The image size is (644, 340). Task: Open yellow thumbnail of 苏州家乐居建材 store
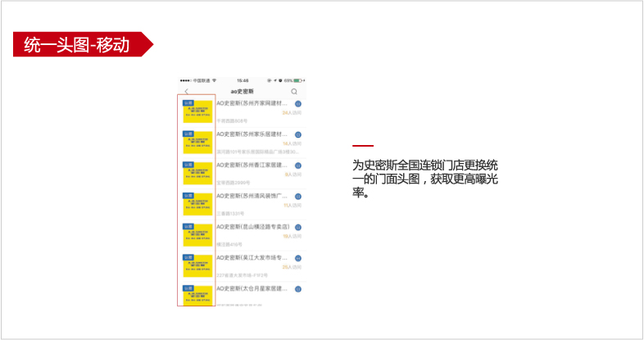coord(197,142)
